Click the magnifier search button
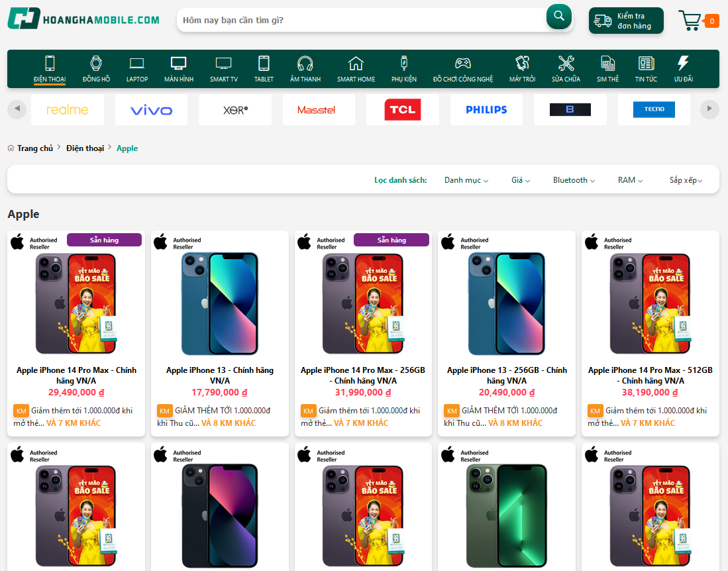This screenshot has height=571, width=728. (x=558, y=17)
